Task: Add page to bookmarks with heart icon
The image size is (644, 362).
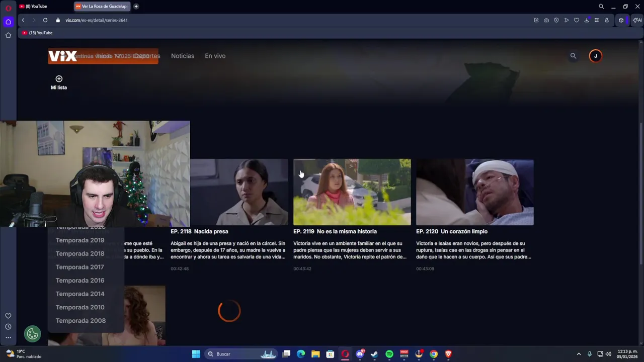Action: (x=577, y=20)
